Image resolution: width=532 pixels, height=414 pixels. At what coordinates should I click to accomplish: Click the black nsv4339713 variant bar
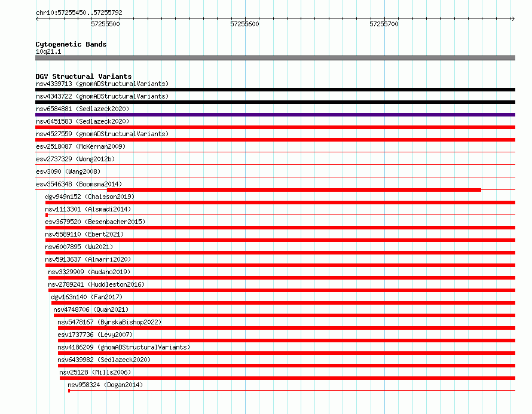click(275, 90)
